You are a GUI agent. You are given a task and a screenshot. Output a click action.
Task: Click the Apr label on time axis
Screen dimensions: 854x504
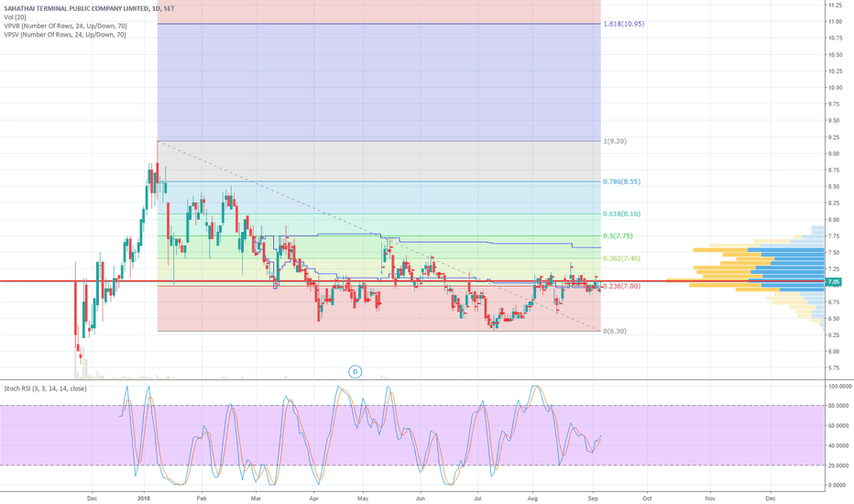click(x=313, y=498)
